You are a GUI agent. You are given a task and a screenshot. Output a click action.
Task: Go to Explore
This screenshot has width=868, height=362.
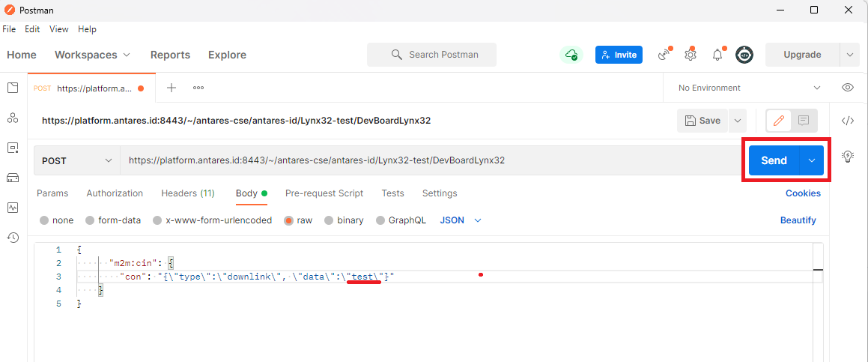coord(227,55)
